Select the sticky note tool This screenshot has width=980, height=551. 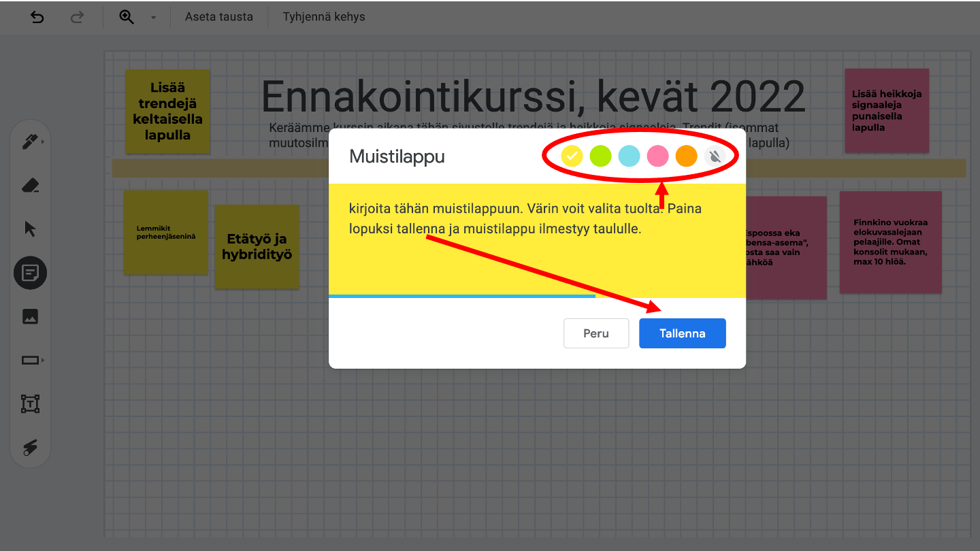point(30,273)
